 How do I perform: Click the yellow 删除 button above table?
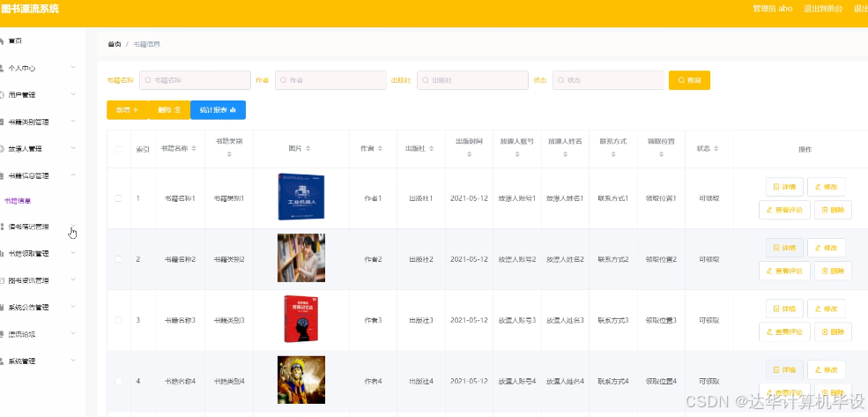click(x=169, y=109)
